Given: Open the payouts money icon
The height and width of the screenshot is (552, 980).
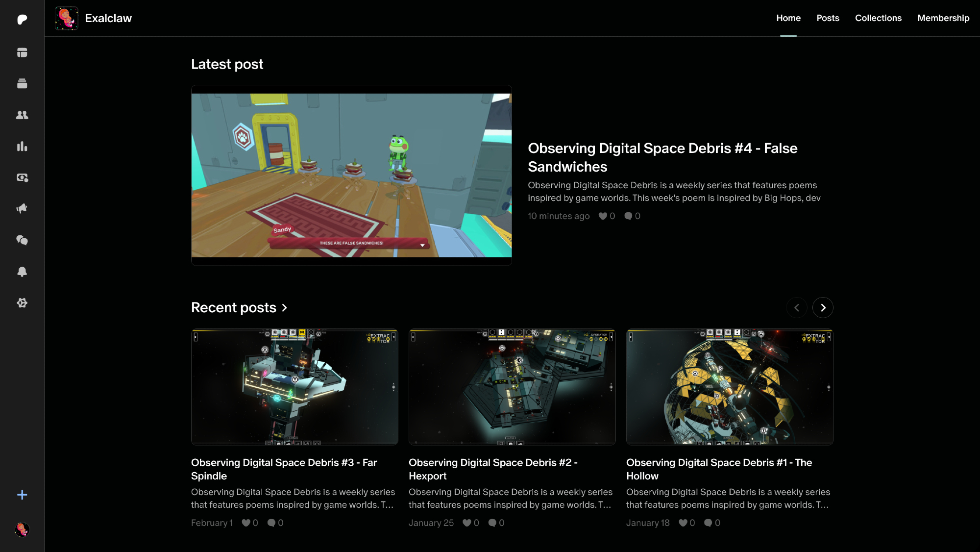Looking at the screenshot, I should pos(22,177).
